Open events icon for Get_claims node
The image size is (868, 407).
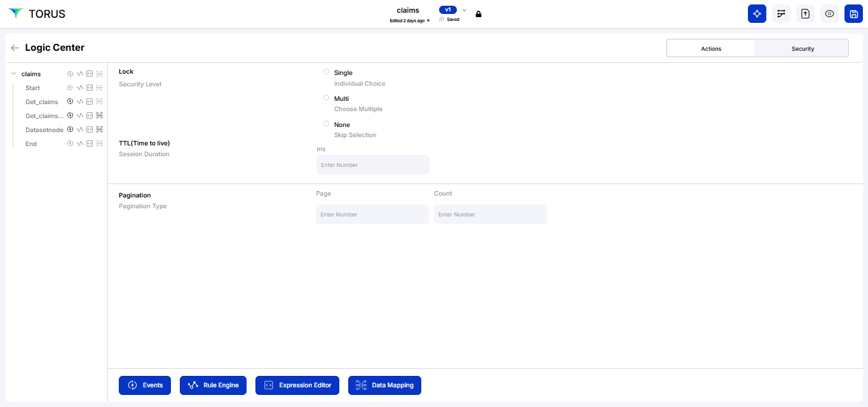pos(71,102)
